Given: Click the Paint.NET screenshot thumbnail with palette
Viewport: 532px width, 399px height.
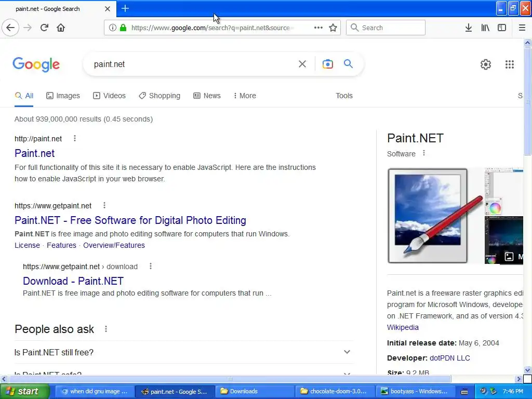Looking at the screenshot, I should [x=504, y=192].
